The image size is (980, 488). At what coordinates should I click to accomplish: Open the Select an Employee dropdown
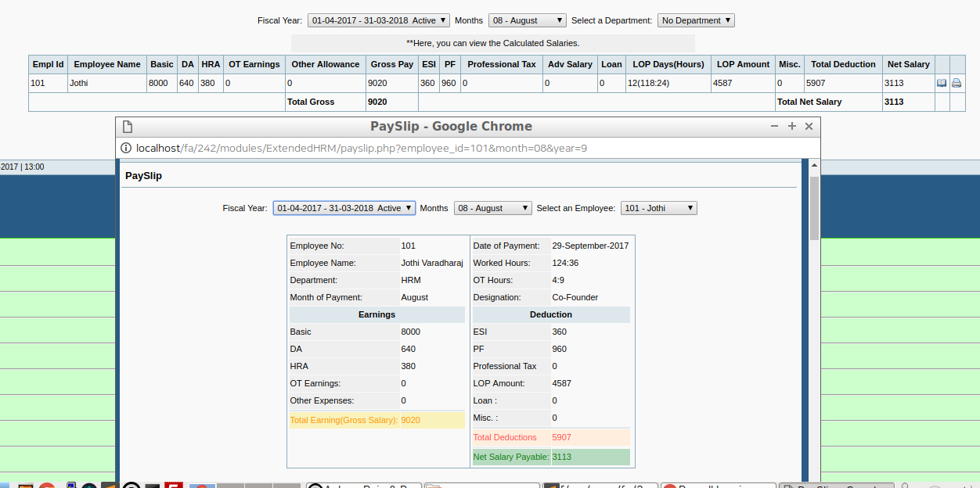click(x=658, y=208)
